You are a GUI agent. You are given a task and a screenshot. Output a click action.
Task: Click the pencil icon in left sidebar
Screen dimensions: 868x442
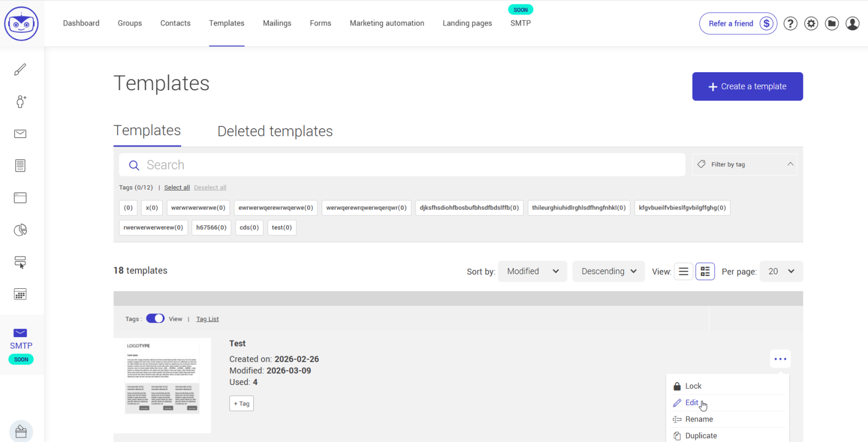20,70
